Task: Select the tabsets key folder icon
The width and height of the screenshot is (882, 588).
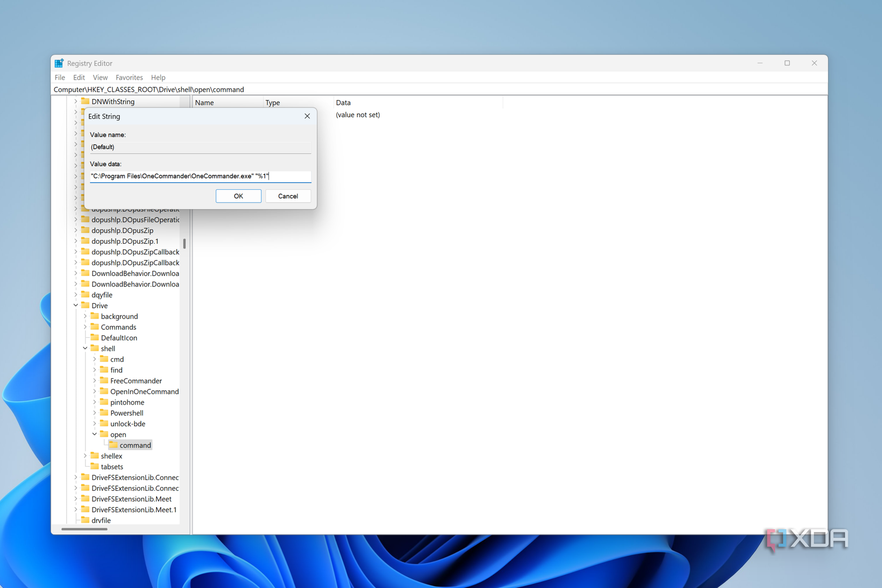Action: tap(95, 466)
